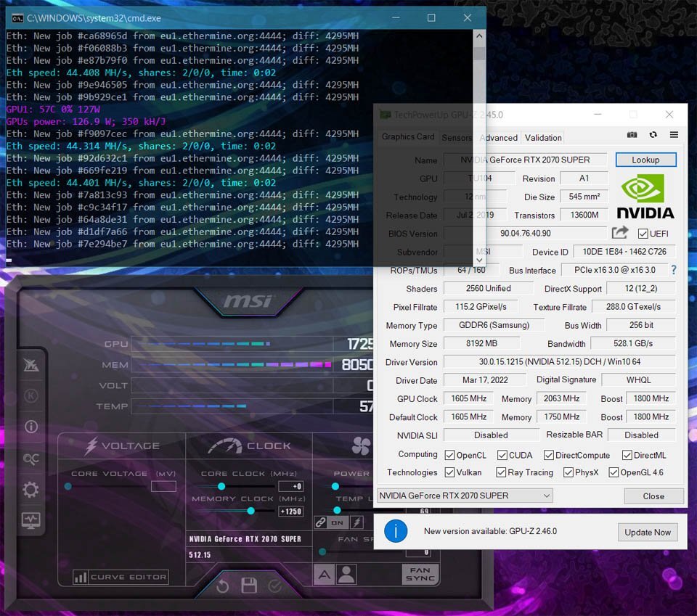Screen dimensions: 697x616
Task: Open the Validation tab in GPU-Z
Action: 543,138
